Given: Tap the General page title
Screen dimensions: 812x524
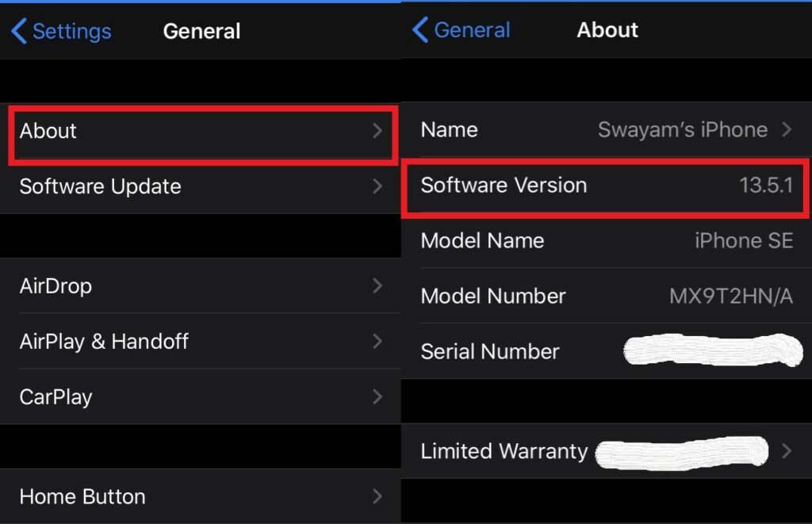Looking at the screenshot, I should 201,31.
